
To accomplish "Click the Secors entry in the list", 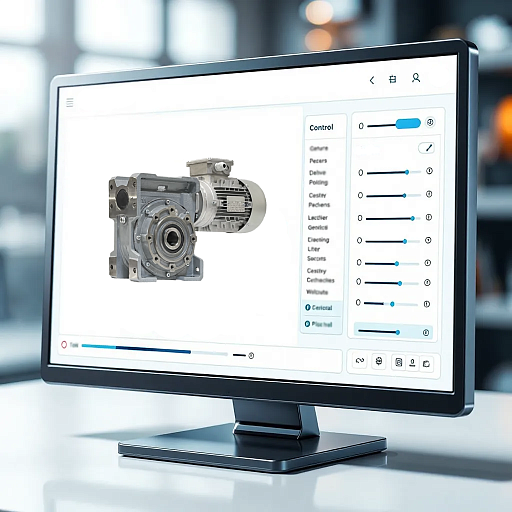I will 316,259.
